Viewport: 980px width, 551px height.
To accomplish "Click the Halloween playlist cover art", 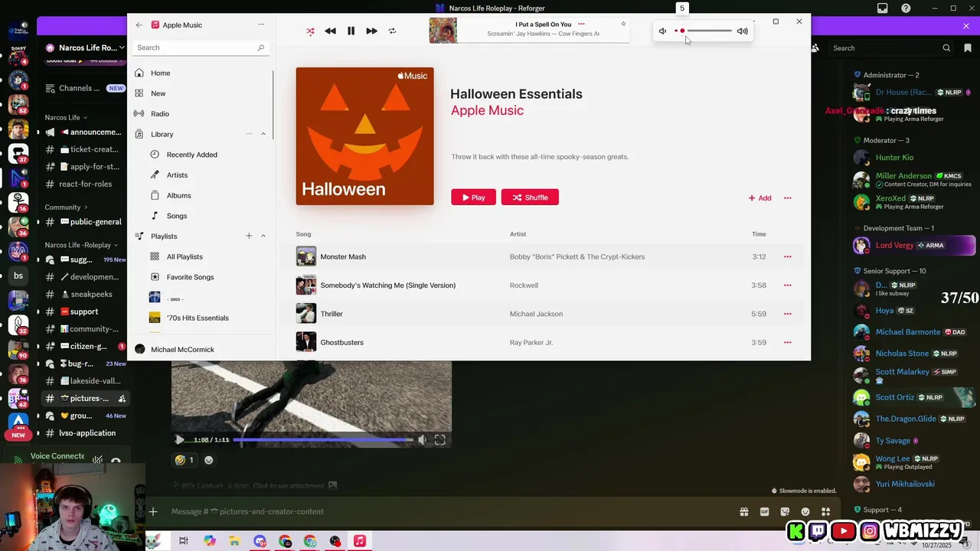I will (364, 136).
